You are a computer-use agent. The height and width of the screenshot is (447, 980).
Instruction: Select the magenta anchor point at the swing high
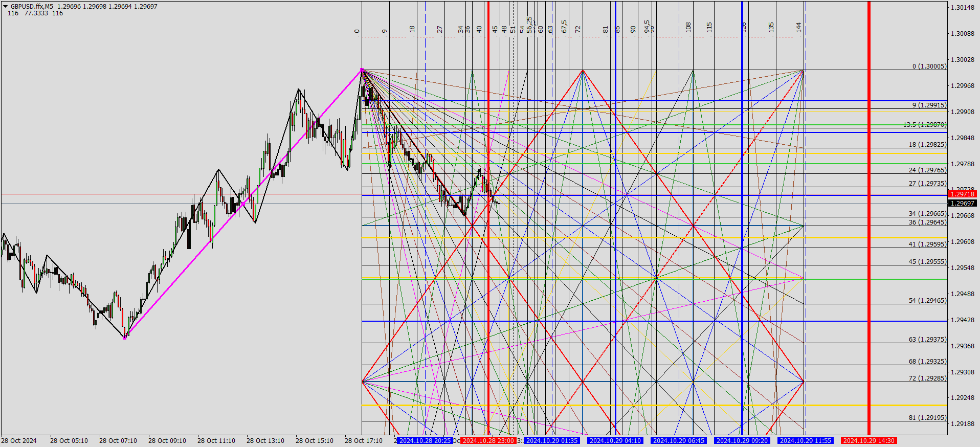tap(362, 70)
